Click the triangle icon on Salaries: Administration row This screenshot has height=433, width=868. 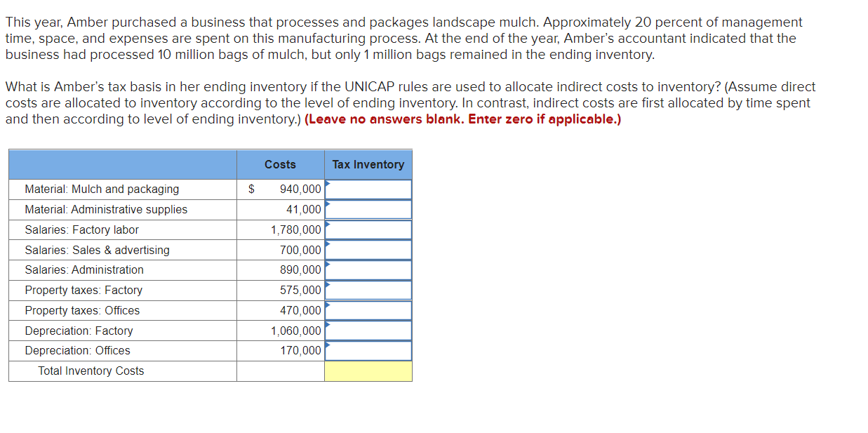327,264
